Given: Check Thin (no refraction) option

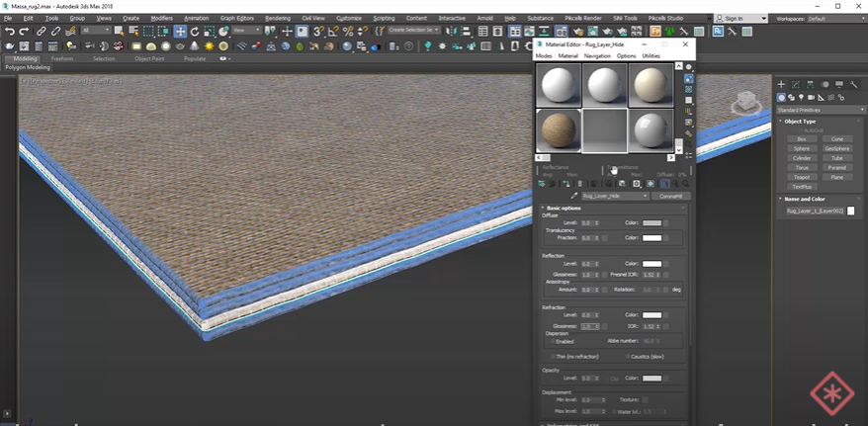Looking at the screenshot, I should coord(552,356).
